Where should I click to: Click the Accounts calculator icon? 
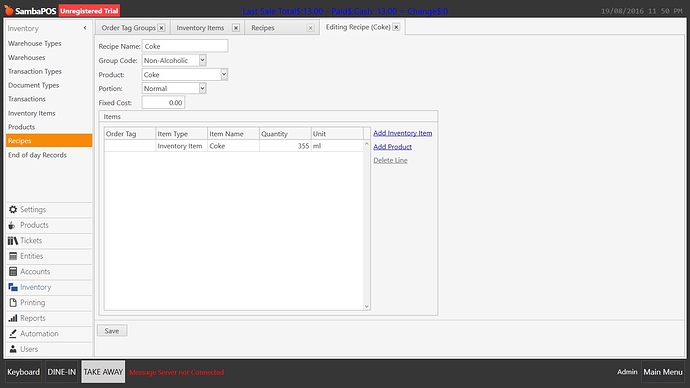click(x=13, y=271)
